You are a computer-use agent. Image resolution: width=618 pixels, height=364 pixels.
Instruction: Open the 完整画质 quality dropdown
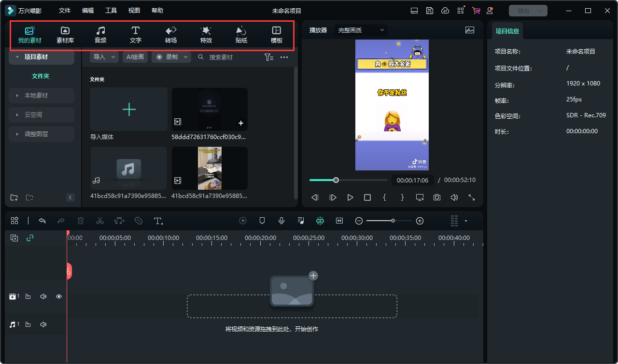click(361, 30)
